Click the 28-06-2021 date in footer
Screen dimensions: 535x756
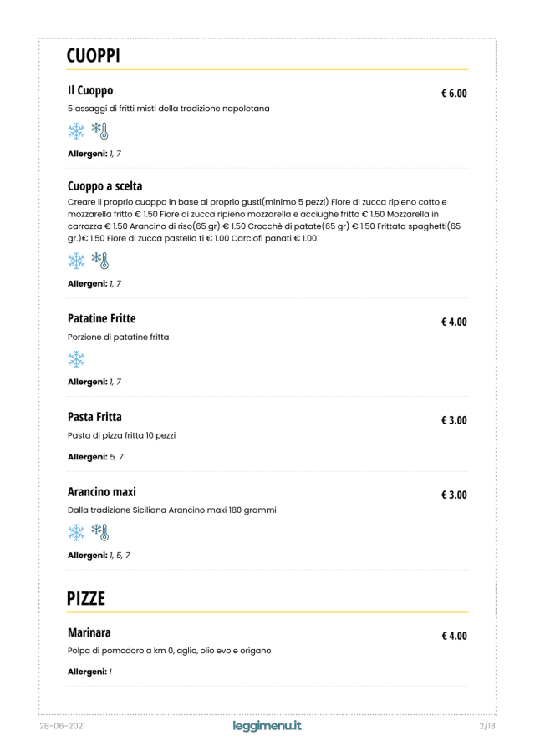pyautogui.click(x=63, y=726)
